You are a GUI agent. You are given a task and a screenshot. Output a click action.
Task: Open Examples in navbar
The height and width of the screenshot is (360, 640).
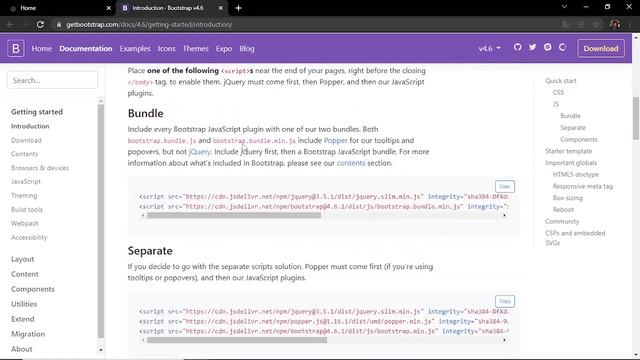pos(135,49)
